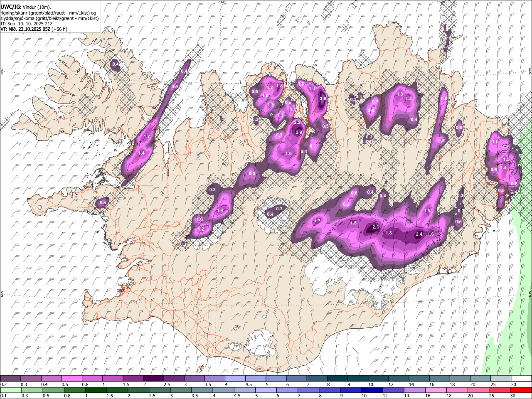Select the "30" label in the lower legend row
Screen dimensions: 532x399
tap(513, 396)
